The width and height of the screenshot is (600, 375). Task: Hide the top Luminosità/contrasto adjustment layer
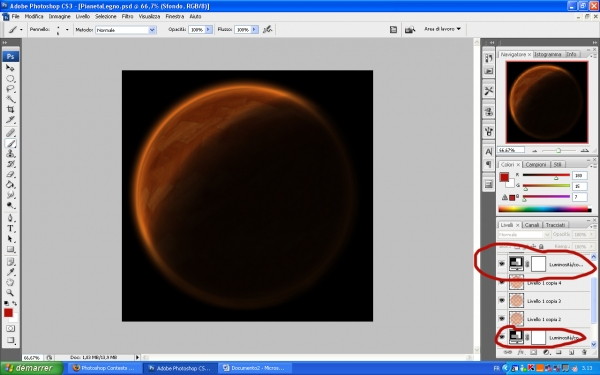click(502, 264)
